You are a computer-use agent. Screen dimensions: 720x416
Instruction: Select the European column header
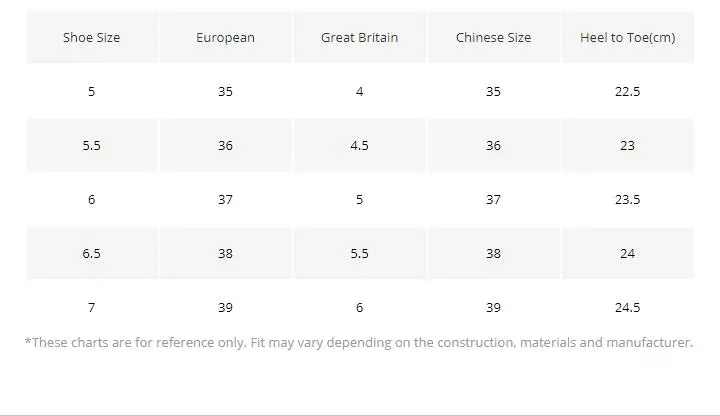tap(225, 38)
